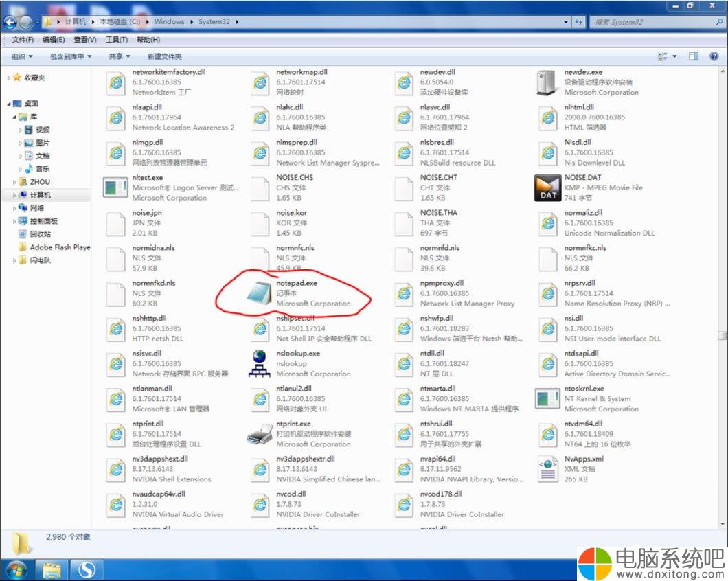Click the scrollbar down arrow of file list

(x=722, y=525)
